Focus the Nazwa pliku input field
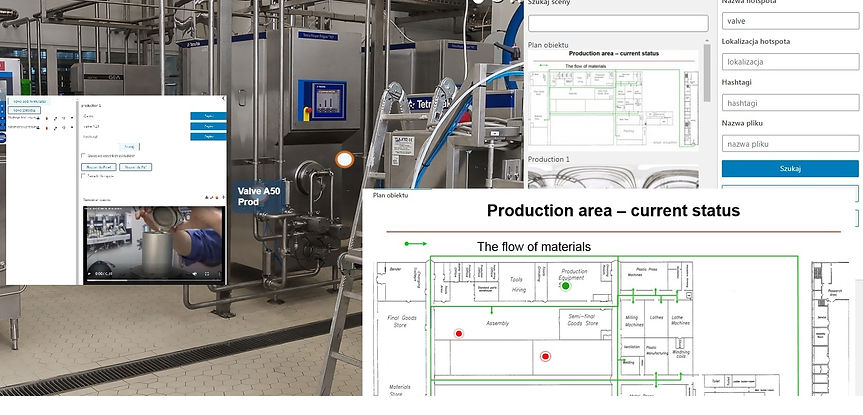The width and height of the screenshot is (863, 415). pyautogui.click(x=790, y=144)
